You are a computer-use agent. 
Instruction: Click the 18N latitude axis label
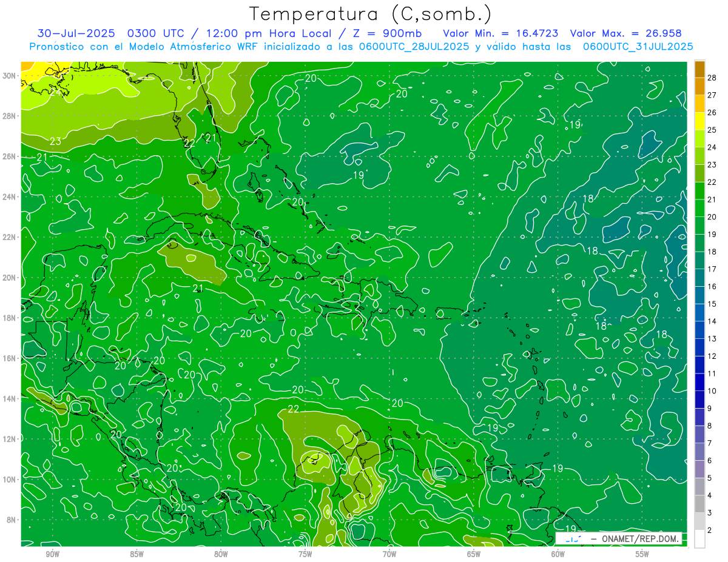(9, 318)
